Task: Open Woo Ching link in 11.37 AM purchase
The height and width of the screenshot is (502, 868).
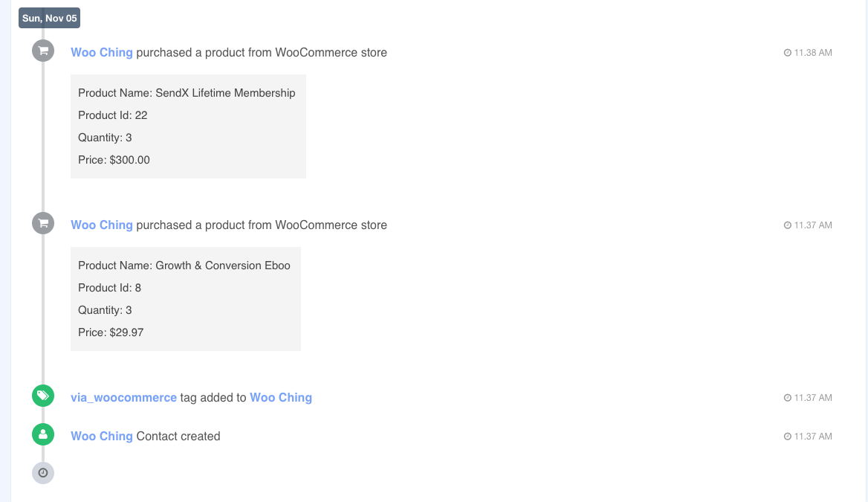Action: [102, 225]
